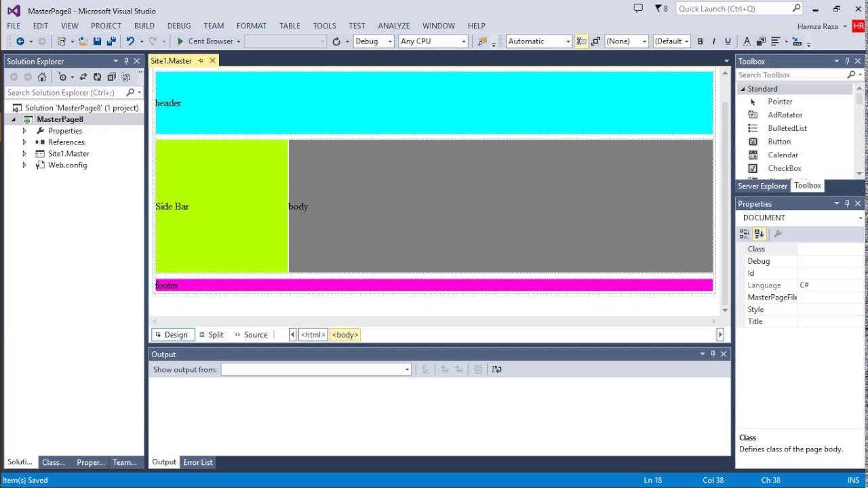868x488 pixels.
Task: Click the Output Clear All icon
Action: (478, 369)
